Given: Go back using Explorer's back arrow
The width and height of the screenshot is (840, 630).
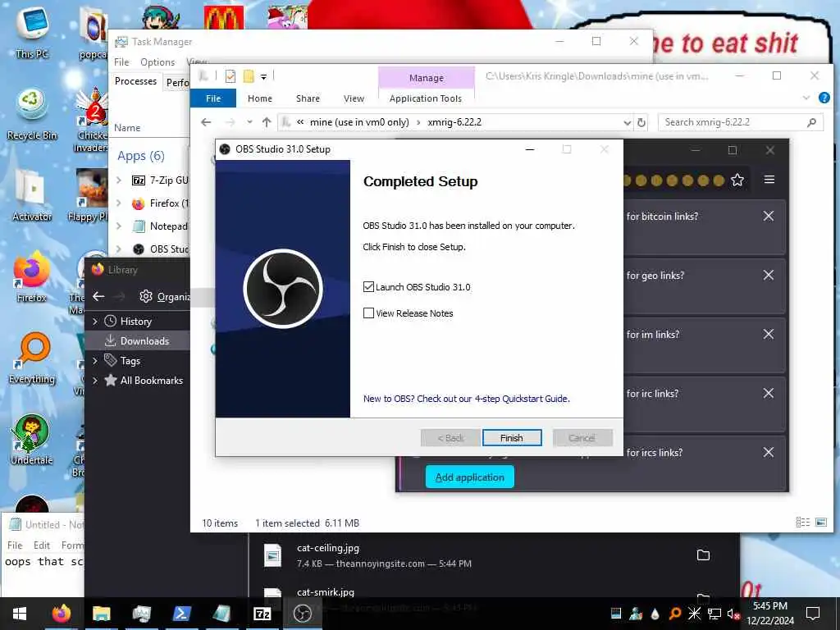Looking at the screenshot, I should (206, 122).
